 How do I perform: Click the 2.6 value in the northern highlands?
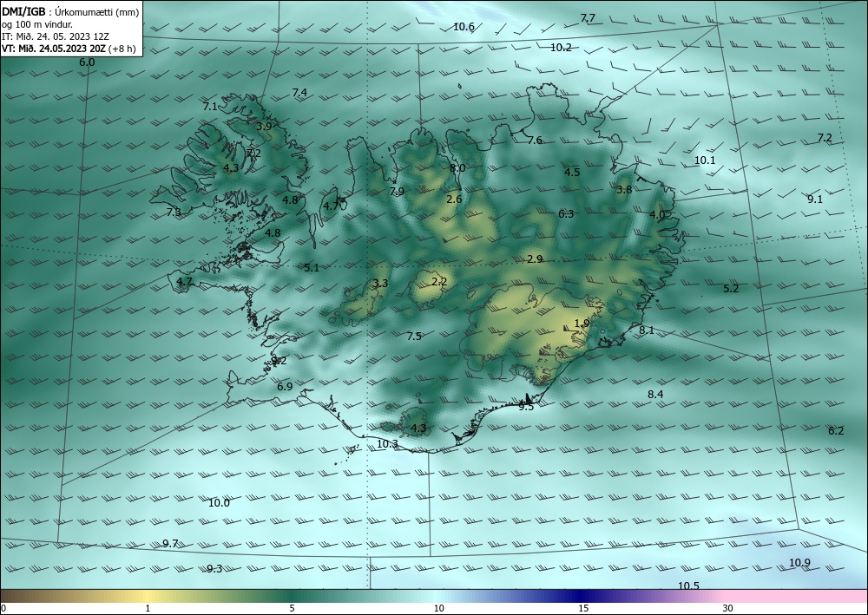click(454, 200)
